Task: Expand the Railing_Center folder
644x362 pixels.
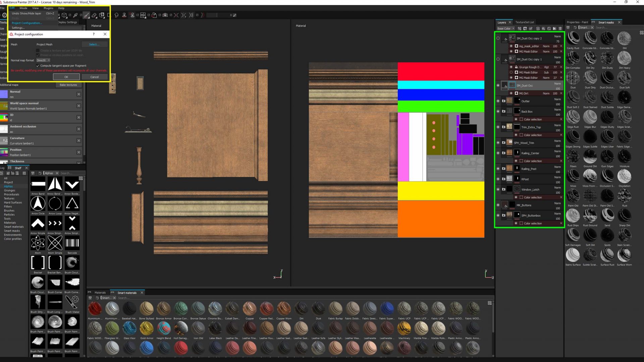Action: point(503,153)
